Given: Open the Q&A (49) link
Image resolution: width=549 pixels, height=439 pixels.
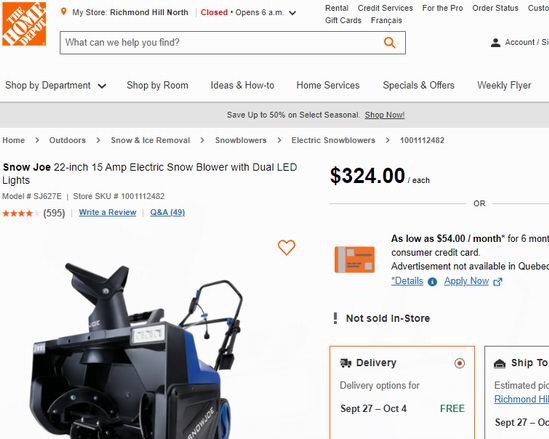Looking at the screenshot, I should (x=167, y=212).
